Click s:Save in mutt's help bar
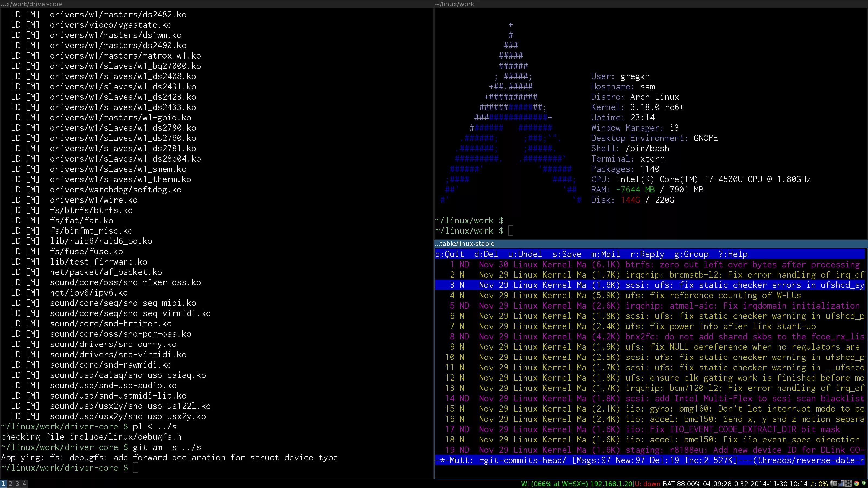This screenshot has height=488, width=868. pos(567,254)
